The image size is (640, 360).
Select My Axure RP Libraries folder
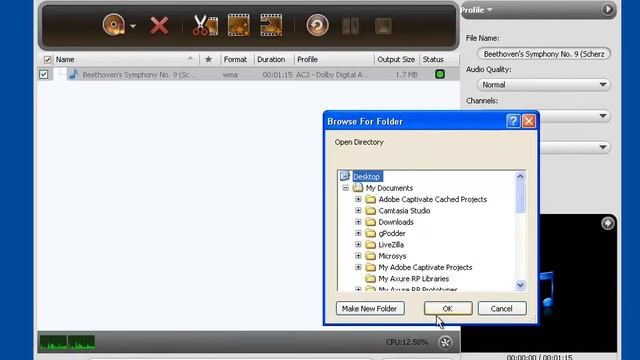[x=413, y=279]
